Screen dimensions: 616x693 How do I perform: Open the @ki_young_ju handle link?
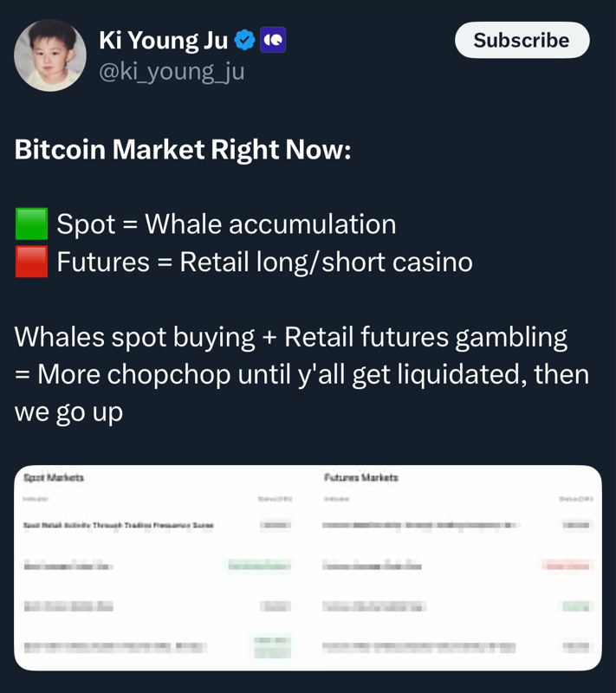(x=172, y=71)
